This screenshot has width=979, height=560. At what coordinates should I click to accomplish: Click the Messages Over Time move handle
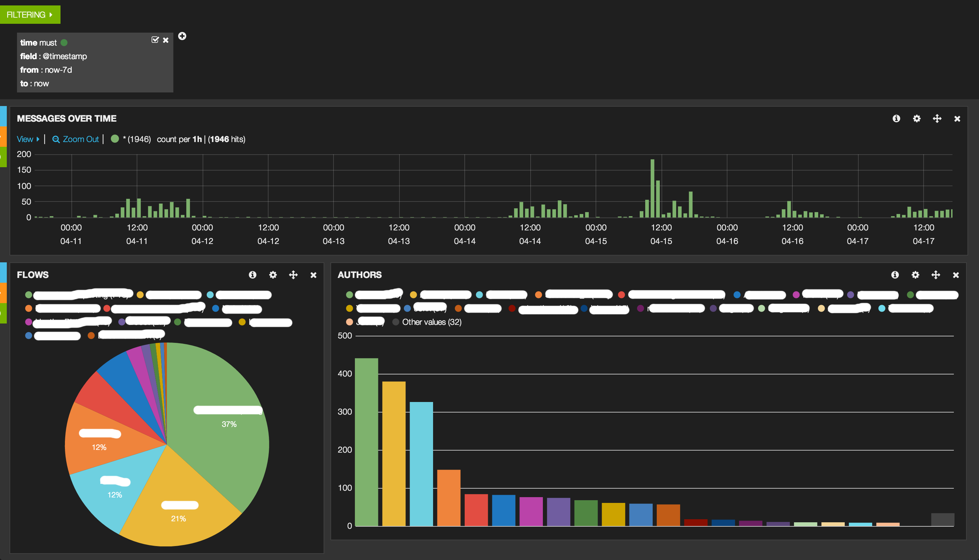click(937, 119)
